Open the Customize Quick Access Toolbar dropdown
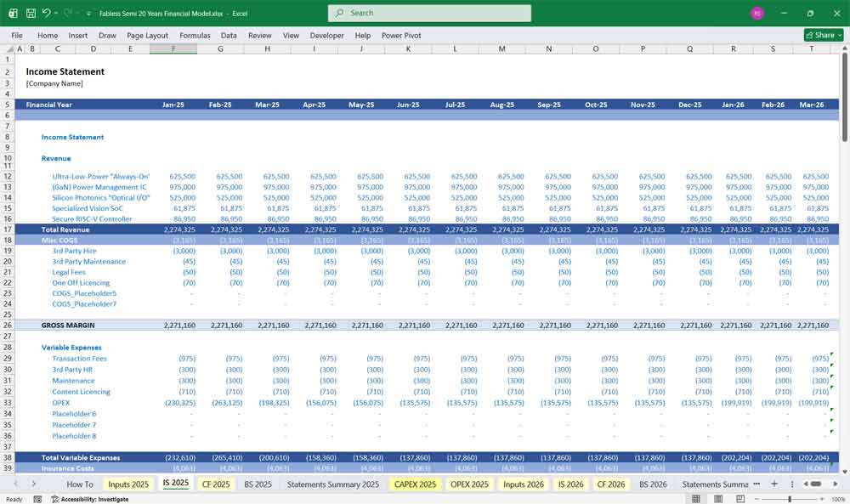Viewport: 850px width, 504px height. point(88,12)
